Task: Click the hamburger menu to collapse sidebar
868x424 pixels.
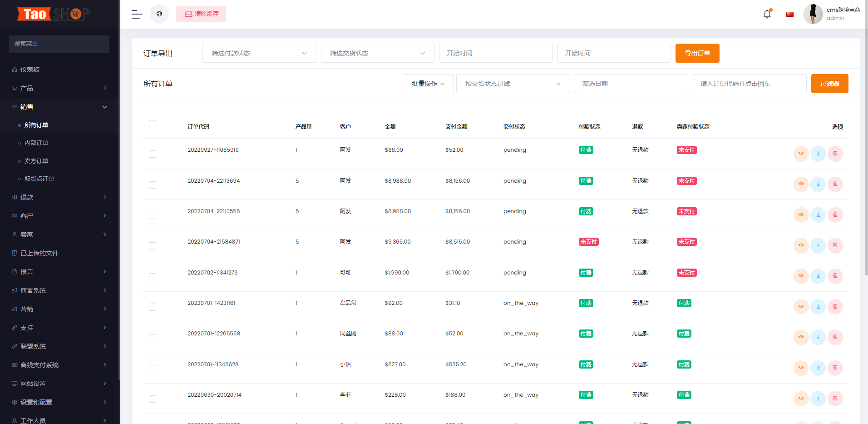Action: (x=136, y=14)
